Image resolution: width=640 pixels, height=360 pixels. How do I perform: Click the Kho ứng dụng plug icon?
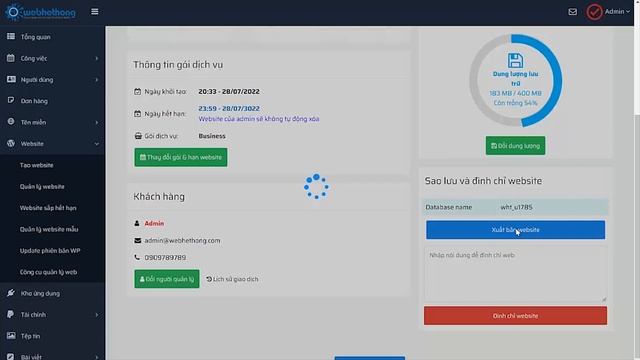pos(11,293)
